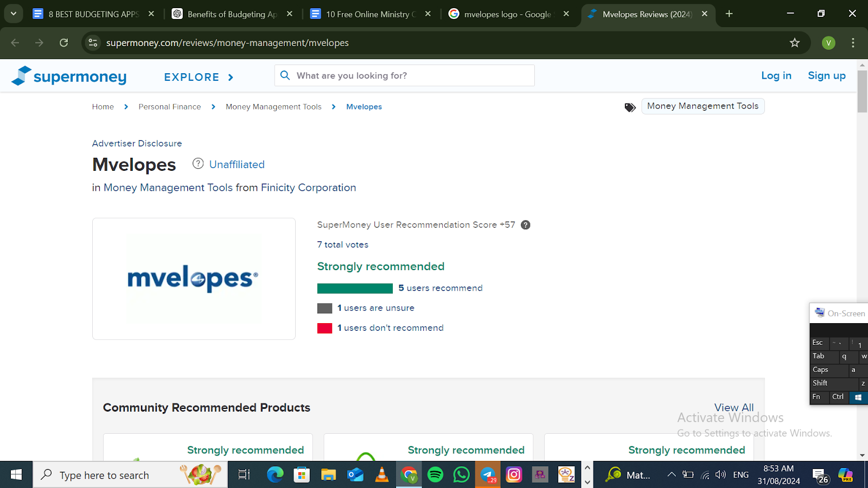Launch Microsoft Edge from the taskbar
The height and width of the screenshot is (488, 868).
click(x=275, y=475)
